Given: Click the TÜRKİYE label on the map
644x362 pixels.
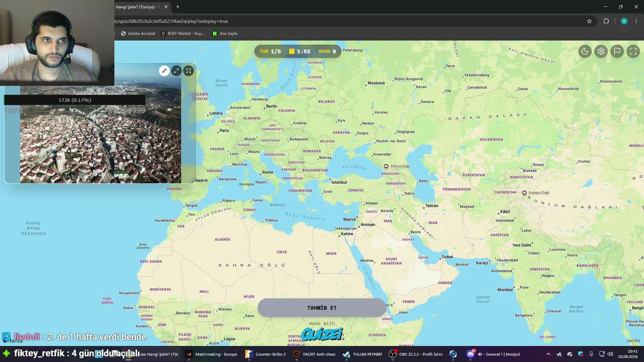Looking at the screenshot, I should [356, 191].
